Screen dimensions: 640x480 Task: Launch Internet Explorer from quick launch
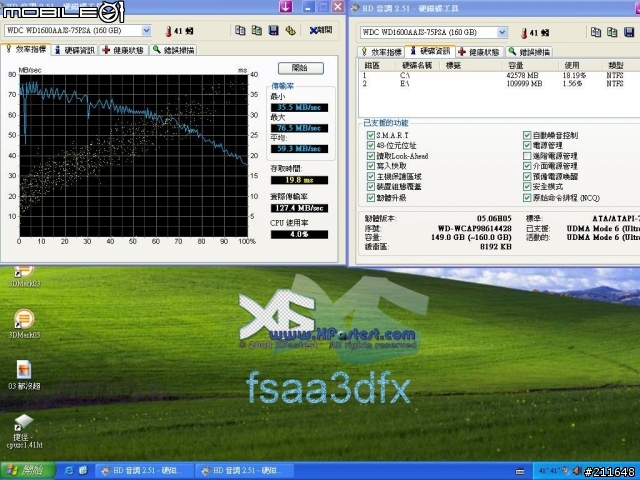click(x=69, y=471)
